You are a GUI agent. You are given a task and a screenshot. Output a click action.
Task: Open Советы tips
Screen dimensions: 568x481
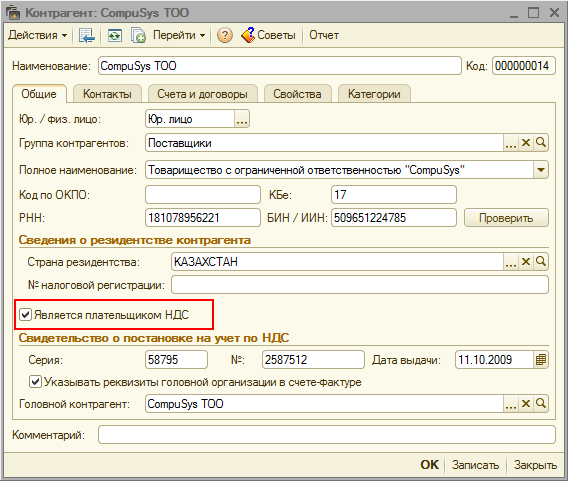click(268, 35)
